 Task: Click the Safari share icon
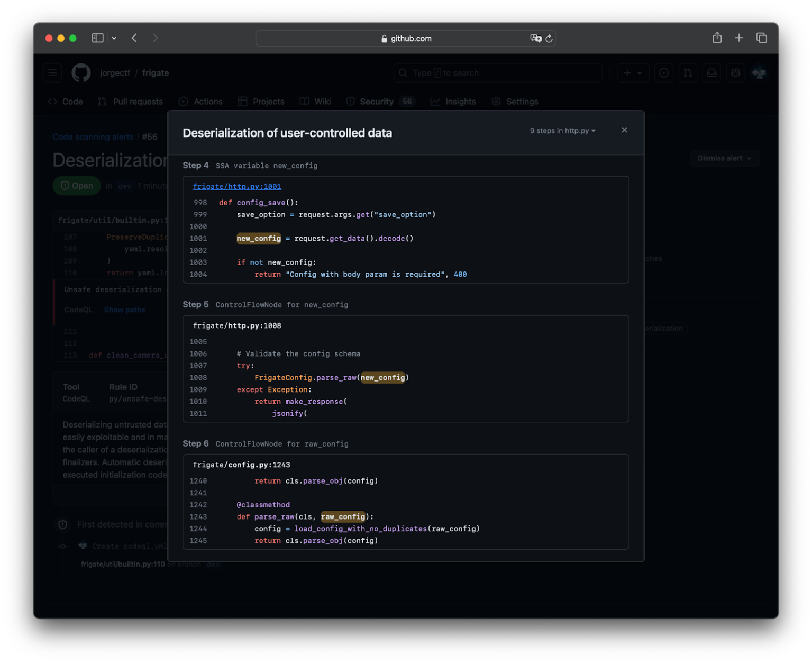(717, 38)
